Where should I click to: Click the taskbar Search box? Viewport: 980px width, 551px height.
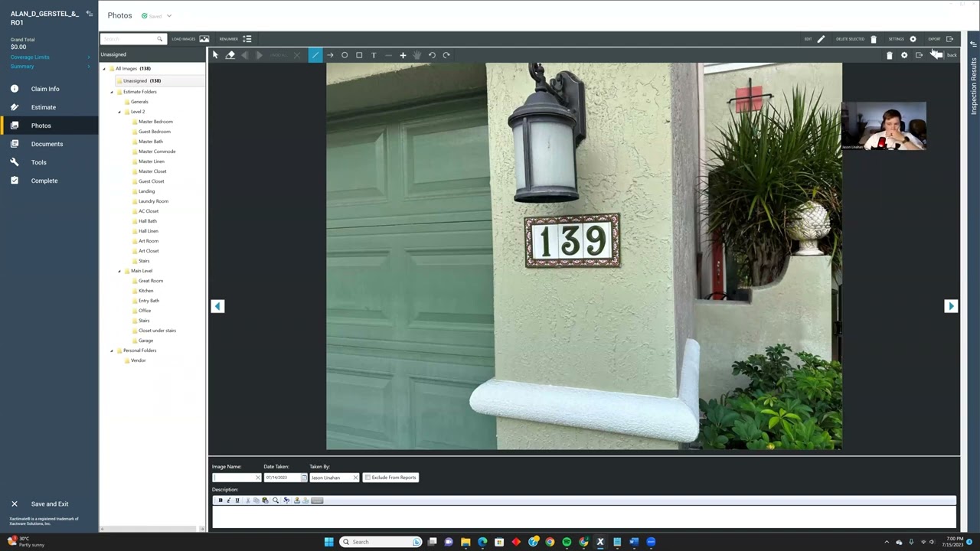[381, 542]
